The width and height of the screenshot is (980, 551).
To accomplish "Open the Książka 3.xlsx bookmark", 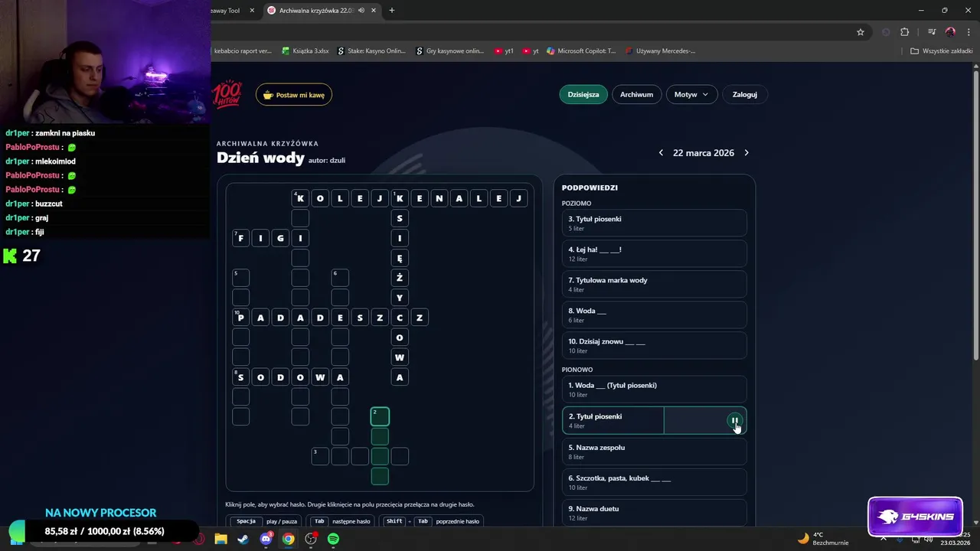I will pyautogui.click(x=305, y=51).
